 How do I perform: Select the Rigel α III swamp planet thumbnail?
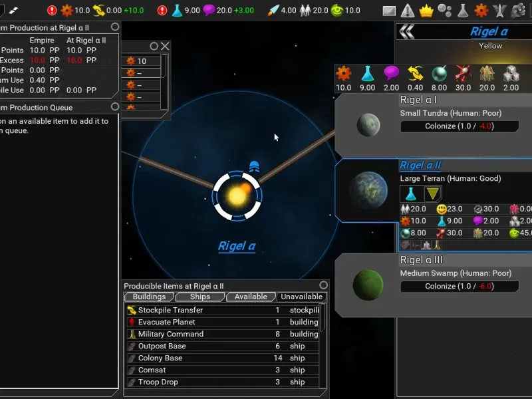[x=368, y=285]
